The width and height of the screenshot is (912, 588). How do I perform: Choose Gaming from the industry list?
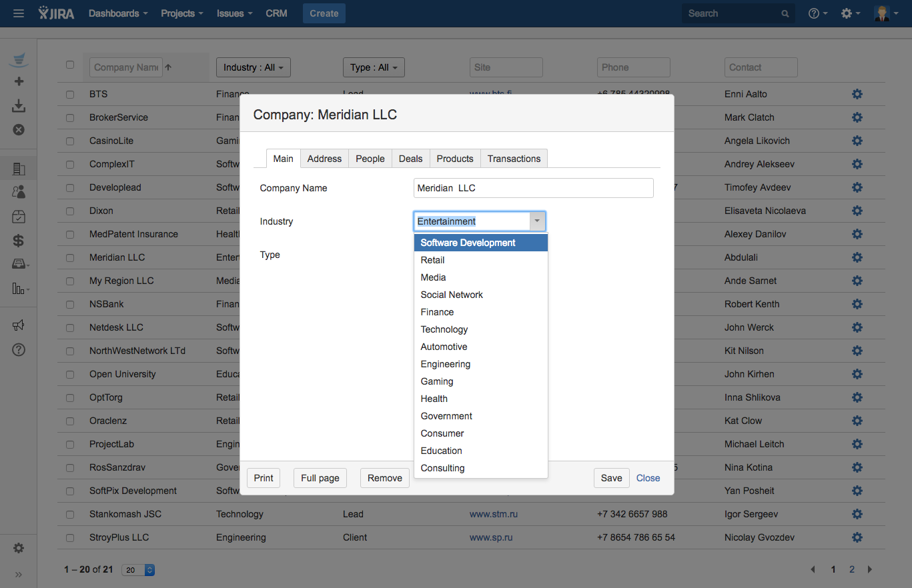click(x=437, y=381)
